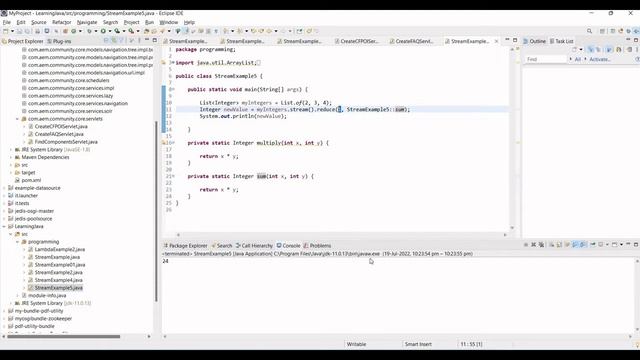Image resolution: width=640 pixels, height=360 pixels.
Task: Click the Remove Launch icon in Console toolbar
Action: pyautogui.click(x=533, y=244)
